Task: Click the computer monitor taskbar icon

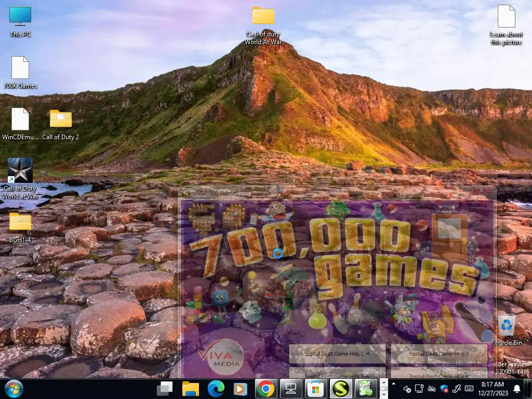Action: coord(291,389)
